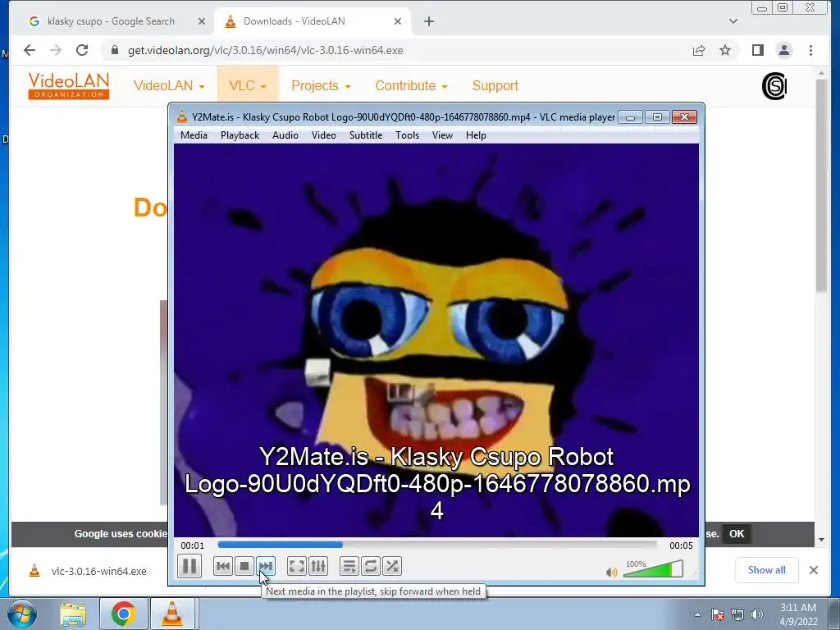
Task: Show hidden system tray icons
Action: [697, 614]
